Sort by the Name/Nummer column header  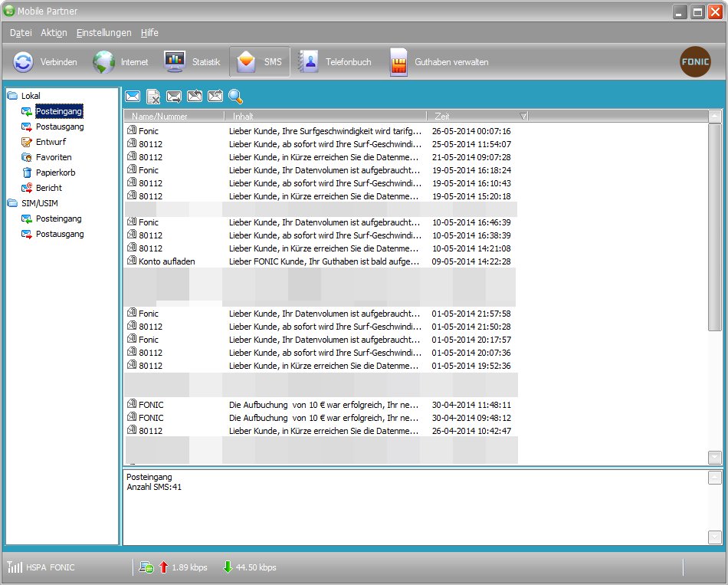coord(174,117)
